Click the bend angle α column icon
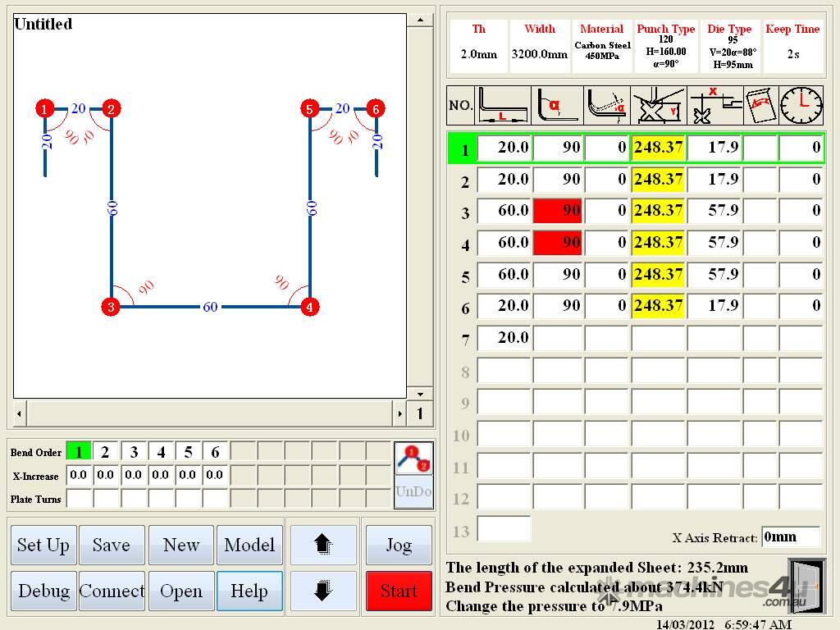Viewport: 840px width, 630px height. coord(557,106)
